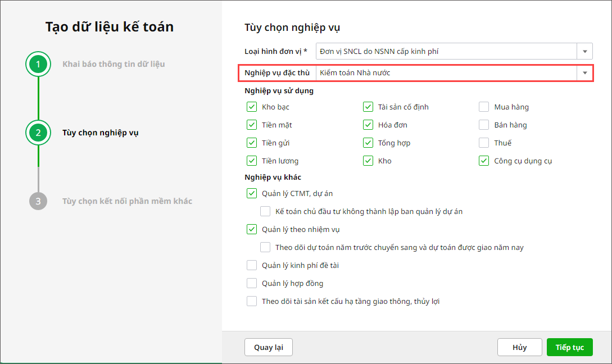Cancel with the Hủy button
The height and width of the screenshot is (364, 612).
click(520, 347)
